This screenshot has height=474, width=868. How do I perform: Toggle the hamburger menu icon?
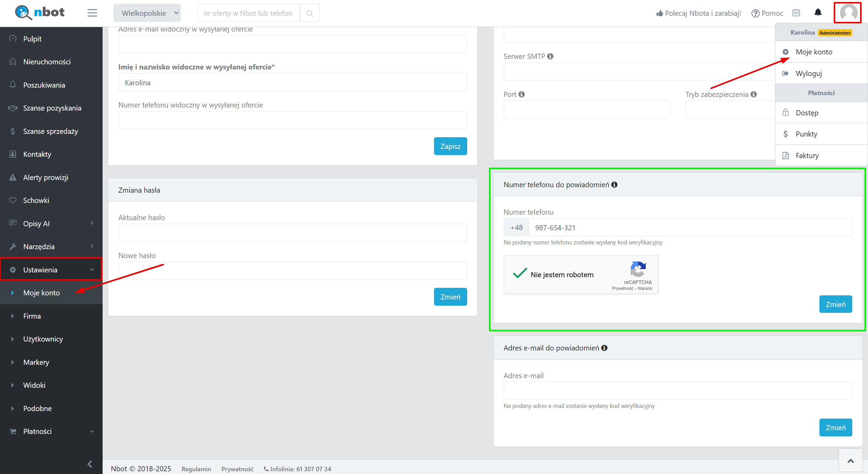click(x=92, y=13)
